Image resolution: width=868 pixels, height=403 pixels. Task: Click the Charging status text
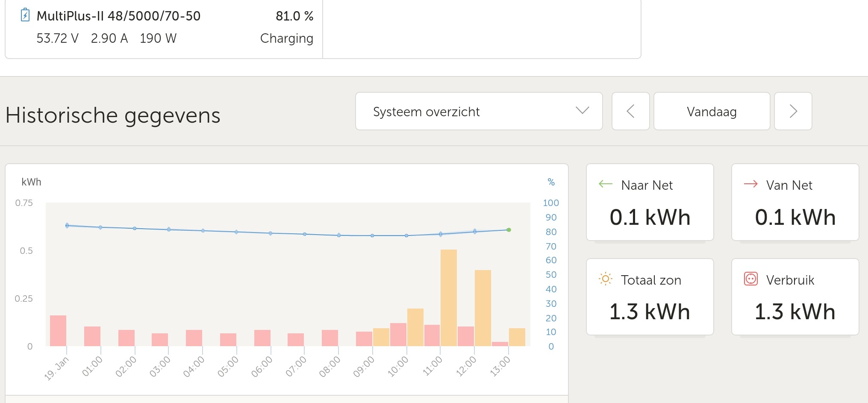click(286, 38)
